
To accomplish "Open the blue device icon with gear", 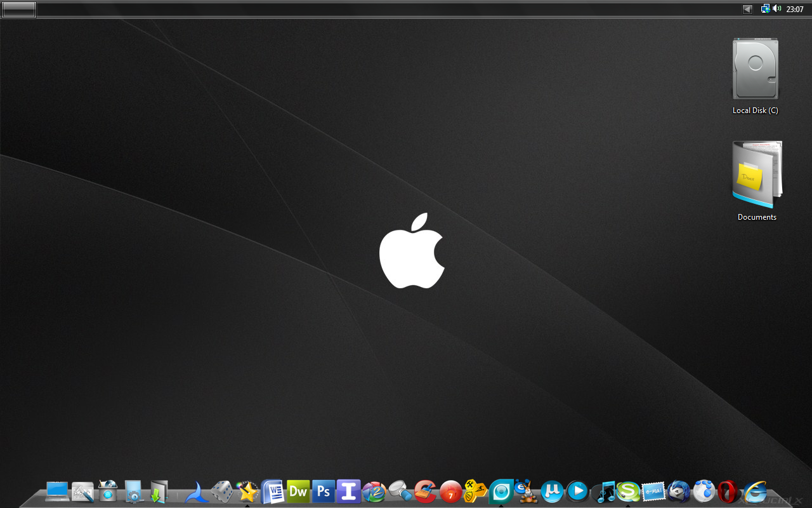I will 134,492.
